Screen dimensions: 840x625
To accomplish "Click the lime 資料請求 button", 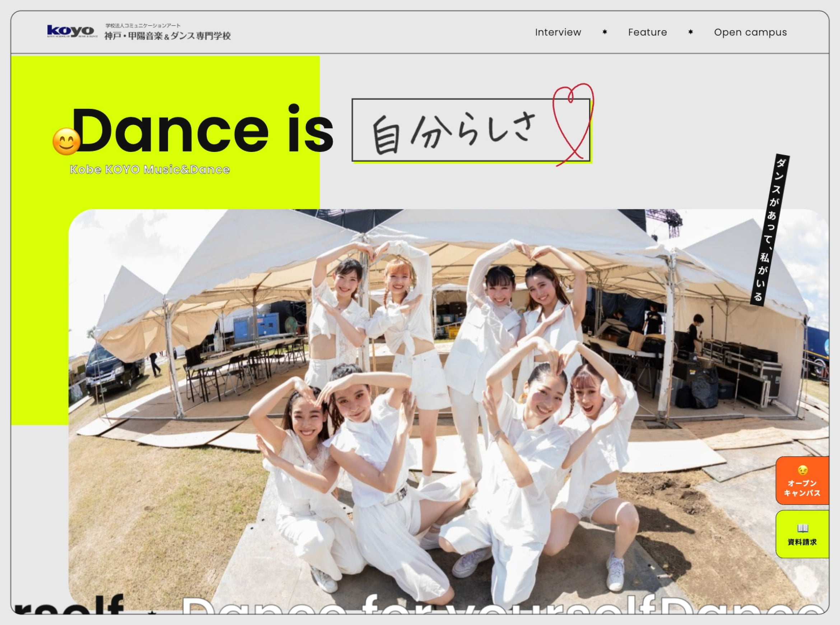I will pyautogui.click(x=802, y=534).
